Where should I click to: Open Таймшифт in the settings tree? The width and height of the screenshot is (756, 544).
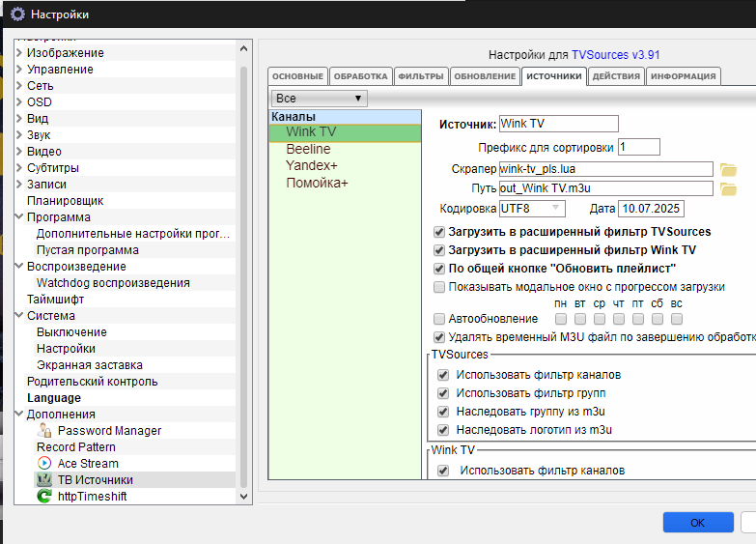pos(55,300)
